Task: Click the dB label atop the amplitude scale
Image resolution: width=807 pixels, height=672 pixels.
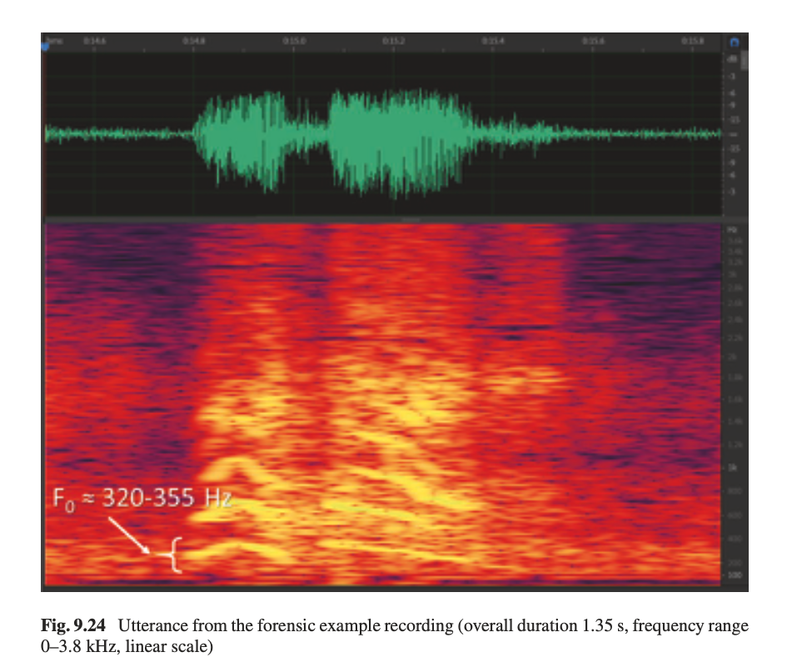Action: point(734,57)
